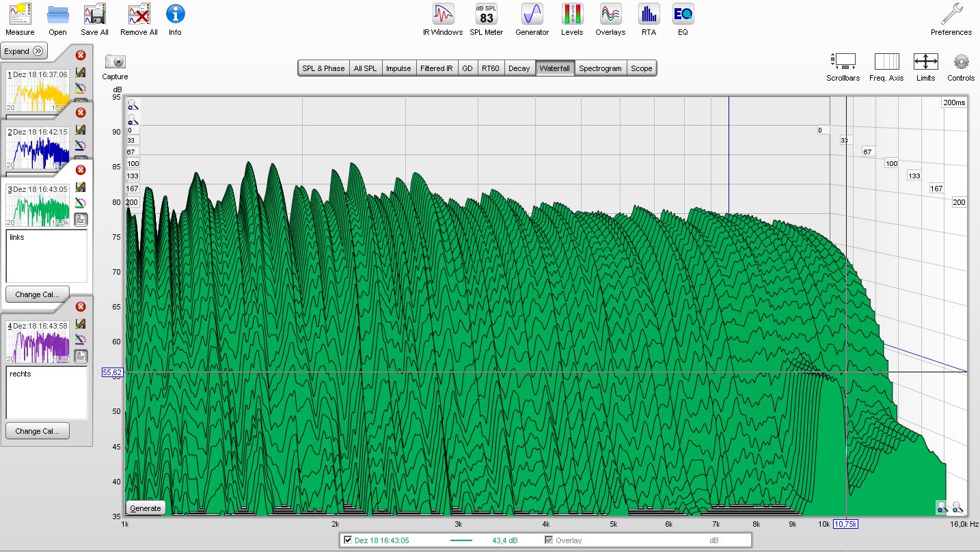The height and width of the screenshot is (552, 980).
Task: Open the Impulse graph tab
Action: [x=398, y=68]
